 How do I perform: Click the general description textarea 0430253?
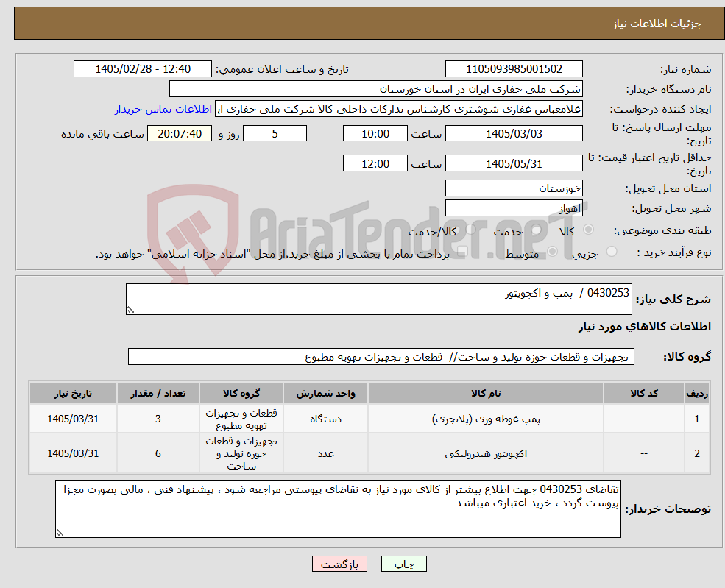(x=378, y=299)
